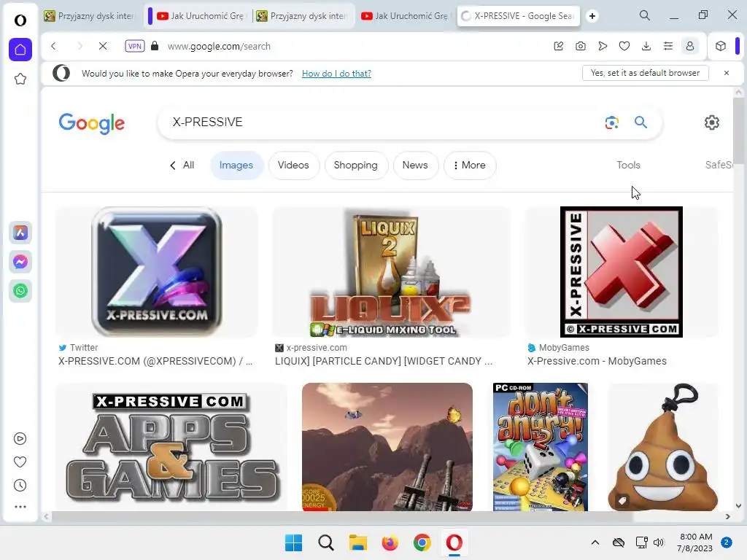Screen dimensions: 747x560
Task: Open downloads panel
Action: (x=646, y=46)
